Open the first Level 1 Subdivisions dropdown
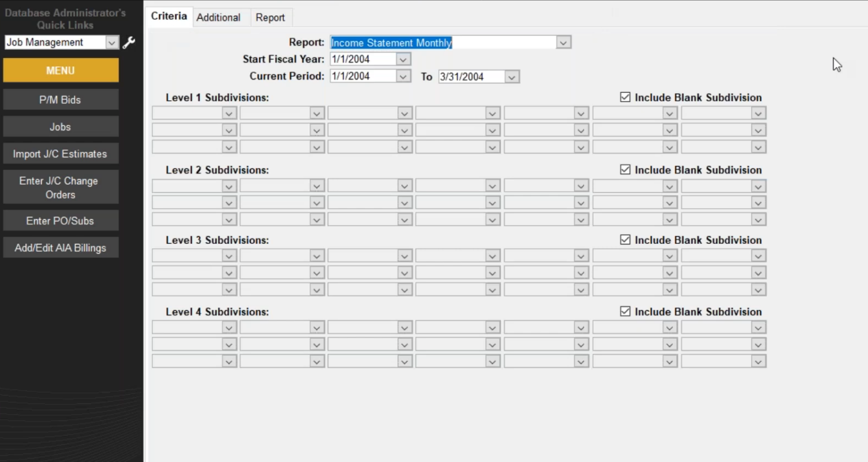 (230, 113)
